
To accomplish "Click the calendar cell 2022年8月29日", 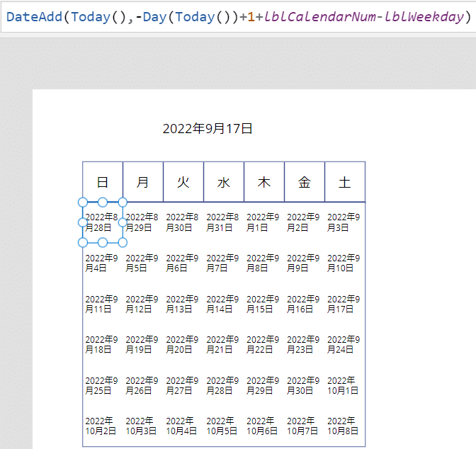I will pyautogui.click(x=143, y=222).
